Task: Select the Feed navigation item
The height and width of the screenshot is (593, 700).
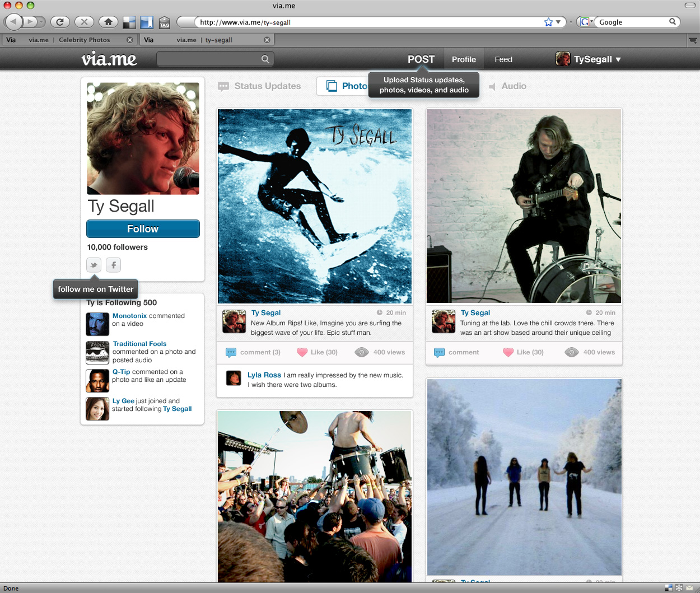Action: pyautogui.click(x=503, y=59)
